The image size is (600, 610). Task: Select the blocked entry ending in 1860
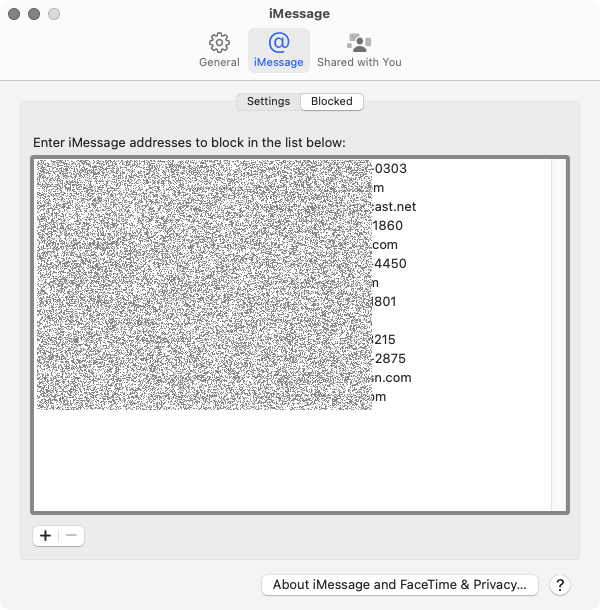292,226
